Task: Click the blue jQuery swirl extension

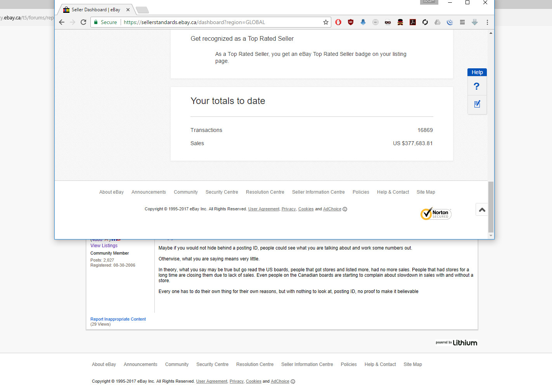Action: (x=450, y=22)
